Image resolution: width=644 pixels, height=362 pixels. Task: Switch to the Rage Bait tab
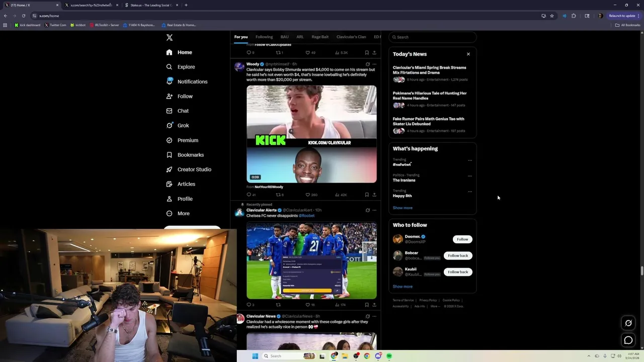(x=320, y=37)
